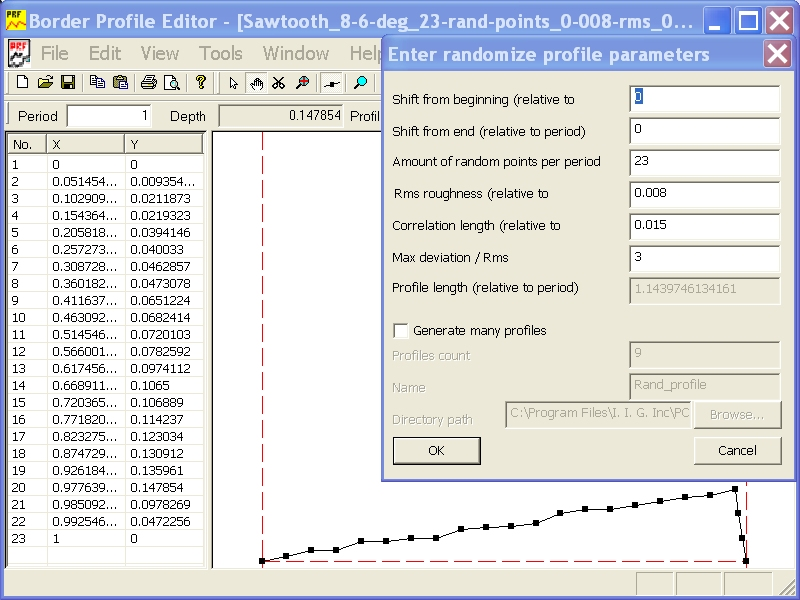This screenshot has width=800, height=600.
Task: Select the Y cell 0.0682414 in row 10
Action: (x=164, y=317)
